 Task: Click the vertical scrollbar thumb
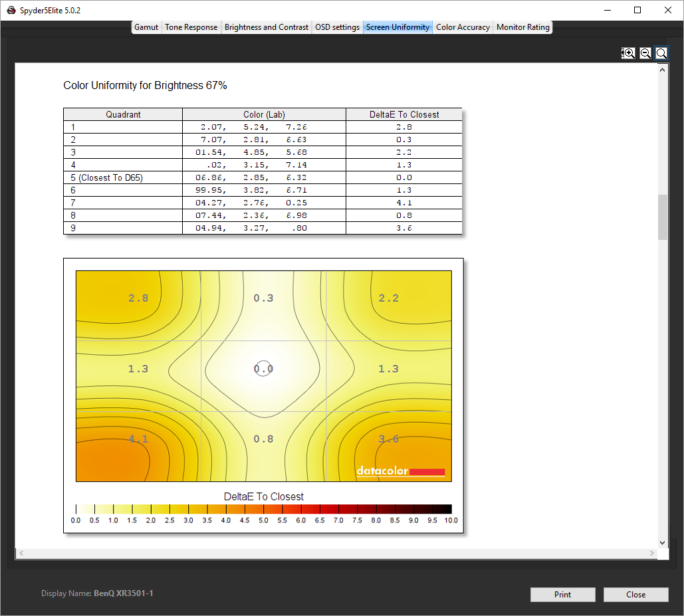tap(663, 217)
